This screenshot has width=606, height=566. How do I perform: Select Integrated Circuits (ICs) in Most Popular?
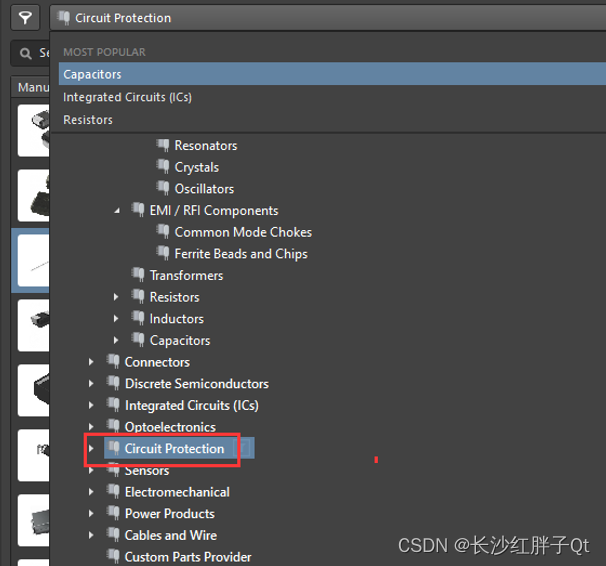click(127, 97)
